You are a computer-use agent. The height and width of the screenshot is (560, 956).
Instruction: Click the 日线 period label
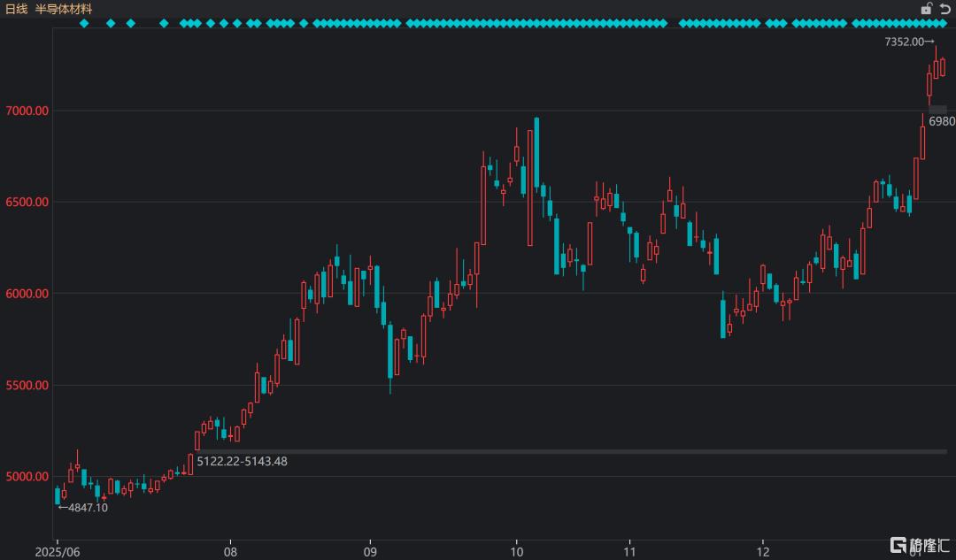point(17,9)
